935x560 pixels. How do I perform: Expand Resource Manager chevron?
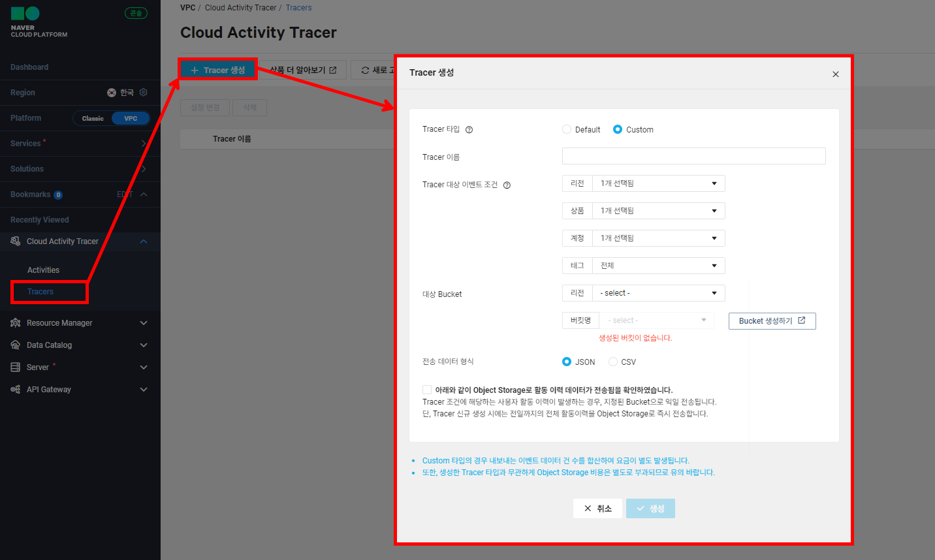[x=144, y=323]
